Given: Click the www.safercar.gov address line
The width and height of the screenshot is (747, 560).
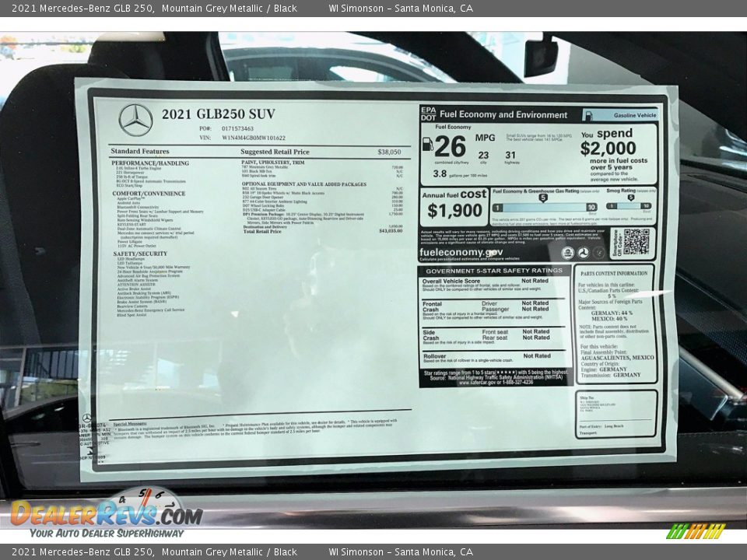Looking at the screenshot, I should pyautogui.click(x=496, y=383).
